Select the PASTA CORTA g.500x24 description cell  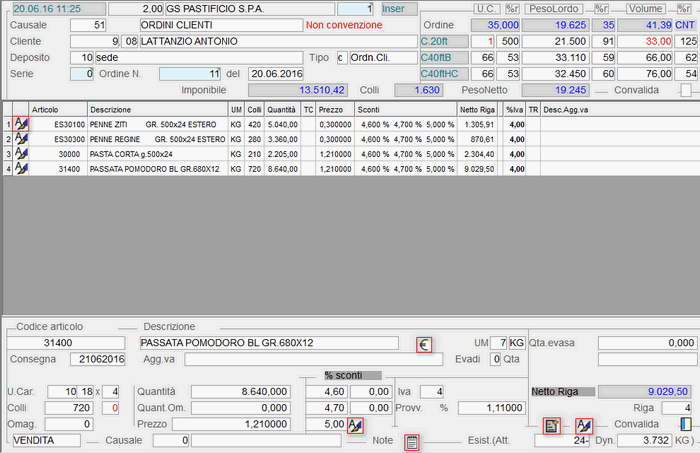pos(158,154)
